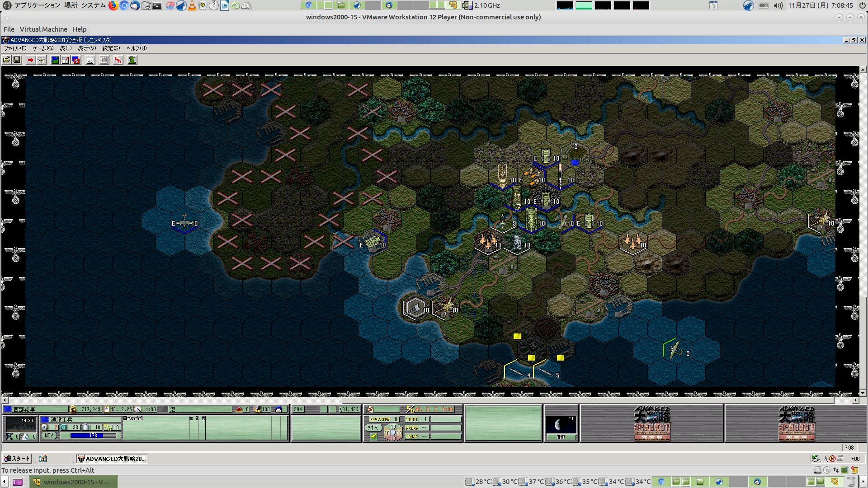868x488 pixels.
Task: Click the yellow airplane icon below 対人
Action: 373,436
